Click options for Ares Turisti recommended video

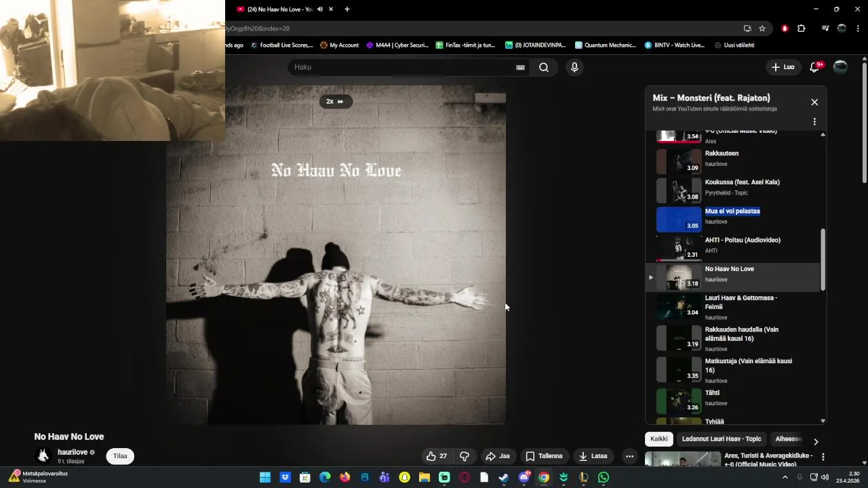[823, 457]
